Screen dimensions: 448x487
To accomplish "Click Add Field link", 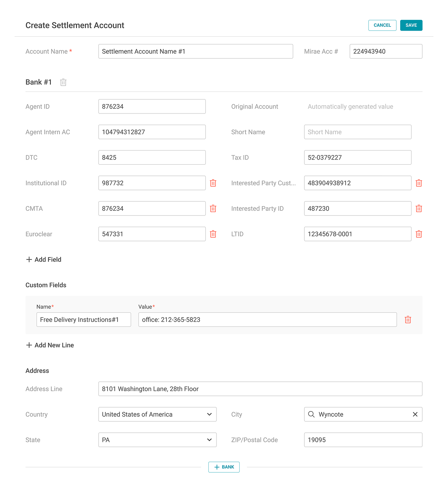I will pos(44,260).
